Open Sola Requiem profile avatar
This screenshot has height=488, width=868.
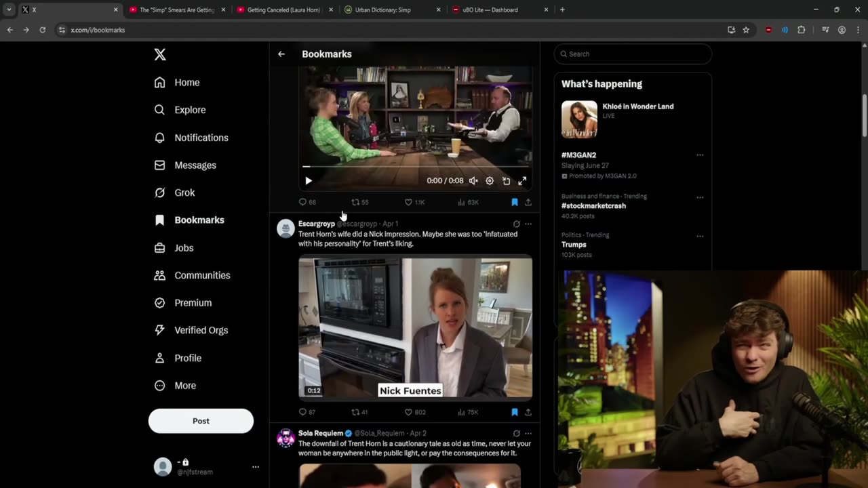tap(285, 438)
